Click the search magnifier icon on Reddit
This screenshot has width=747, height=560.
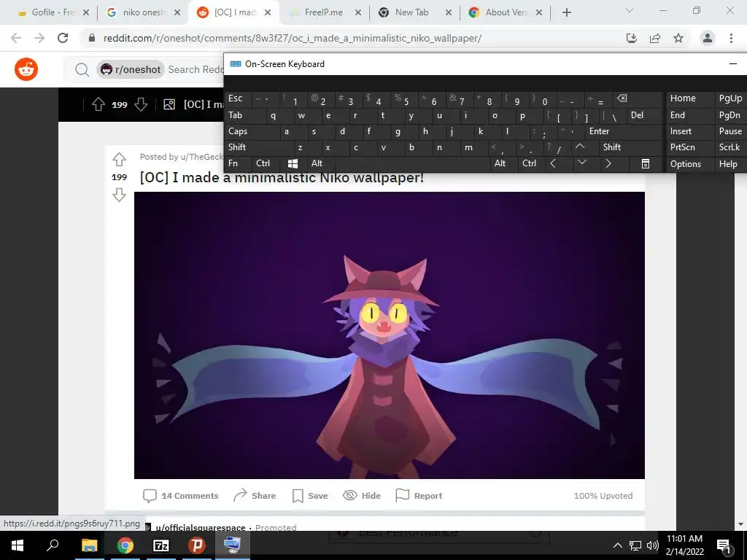tap(82, 70)
